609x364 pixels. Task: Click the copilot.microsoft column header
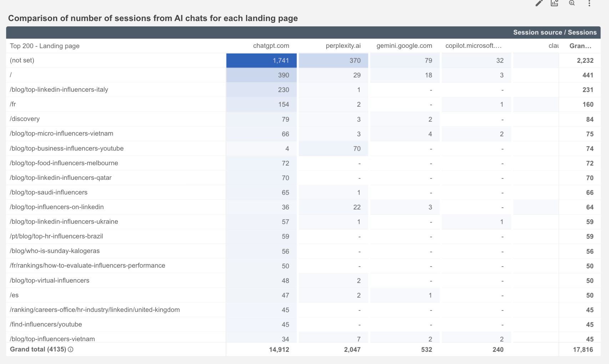pos(473,46)
